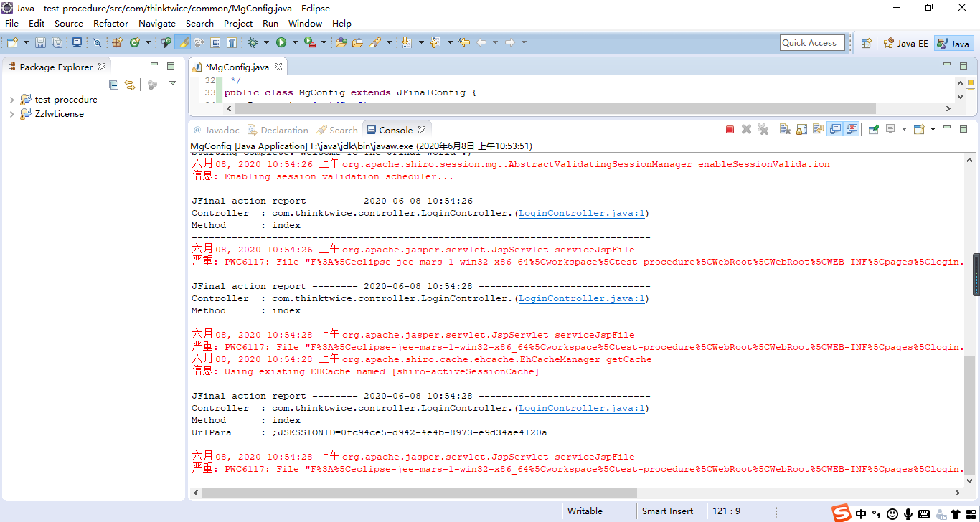Open the Open Console dropdown arrow

point(933,130)
